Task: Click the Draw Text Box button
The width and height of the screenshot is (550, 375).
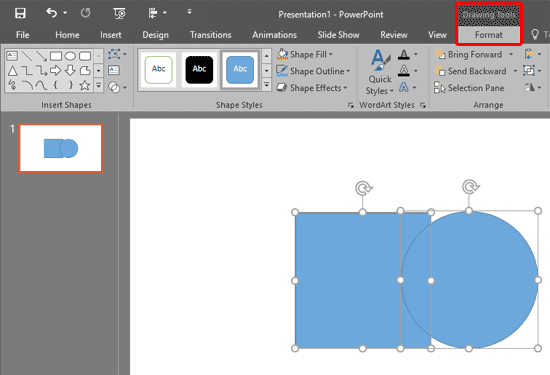Action: point(114,70)
